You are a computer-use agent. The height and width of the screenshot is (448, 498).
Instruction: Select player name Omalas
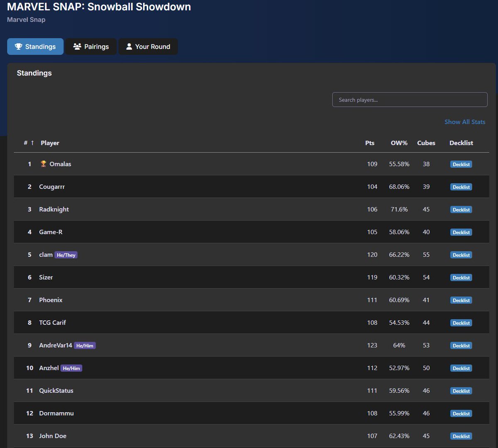pos(60,164)
